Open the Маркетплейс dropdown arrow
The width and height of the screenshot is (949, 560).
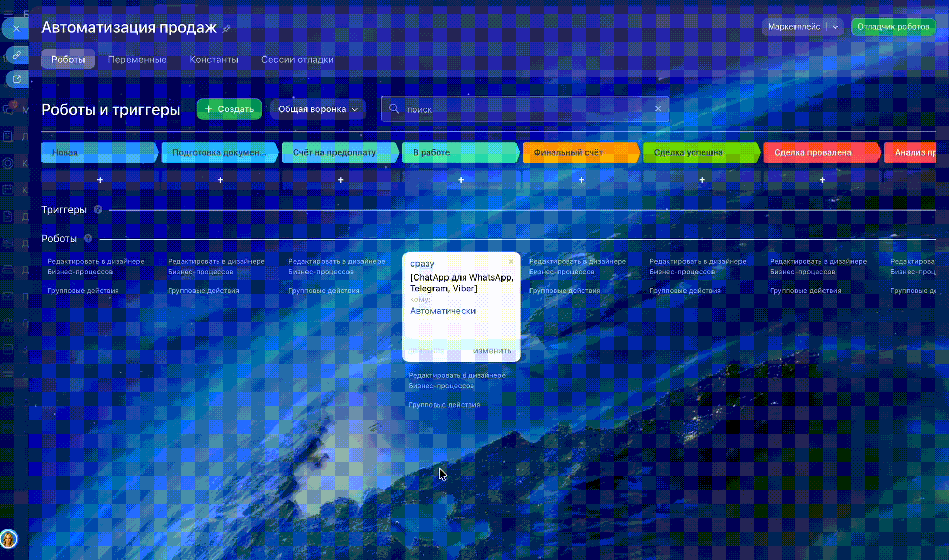tap(835, 27)
